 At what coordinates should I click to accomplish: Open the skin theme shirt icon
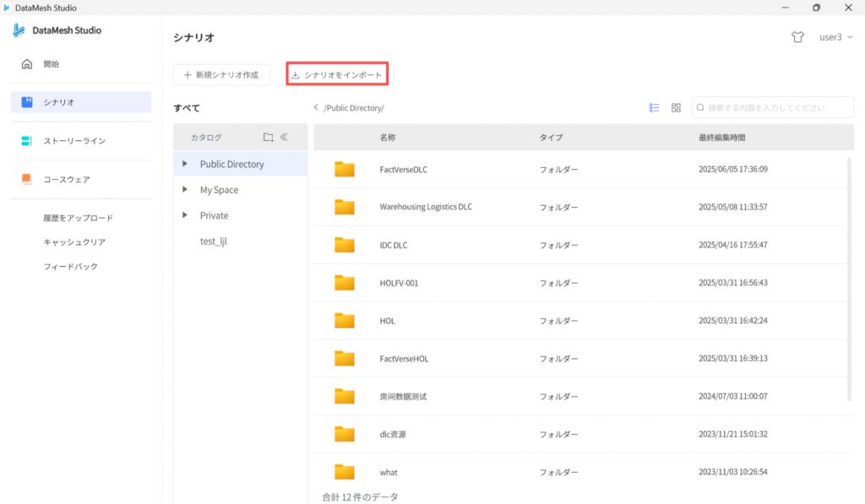[797, 37]
